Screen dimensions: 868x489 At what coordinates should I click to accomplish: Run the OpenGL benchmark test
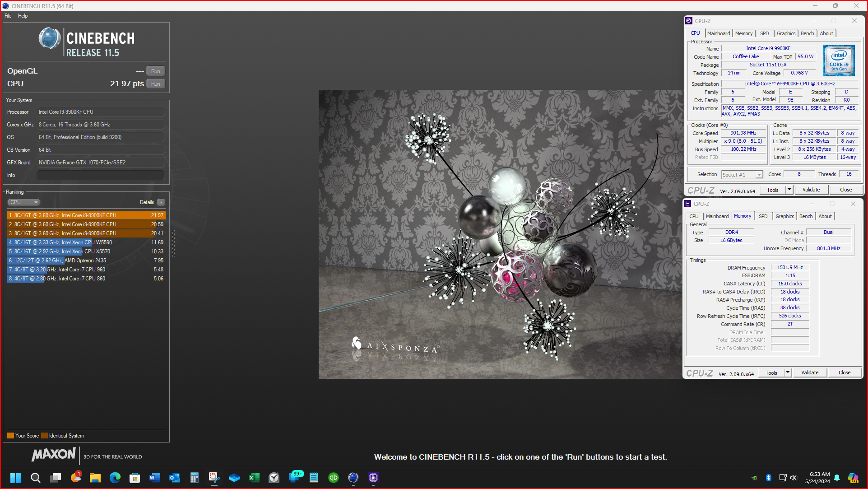click(x=156, y=71)
